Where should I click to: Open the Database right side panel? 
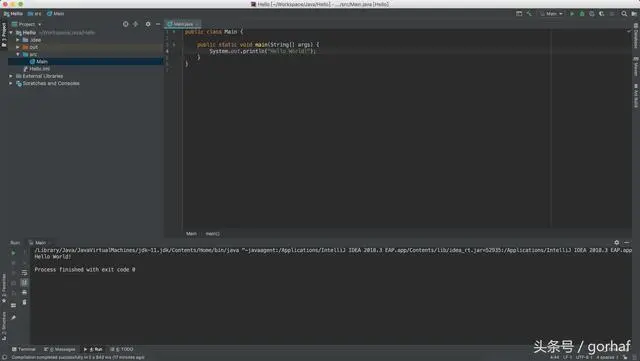(x=636, y=36)
